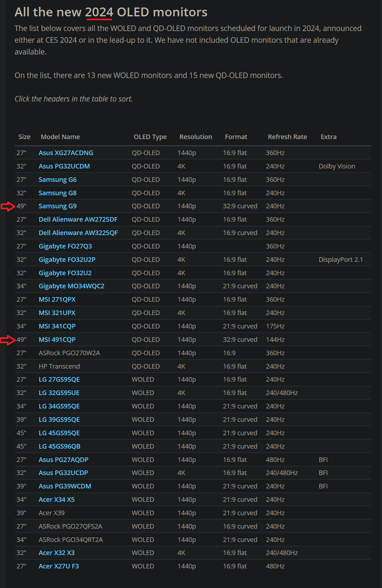
Task: Open the LG 39GS95QE link
Action: tap(59, 420)
